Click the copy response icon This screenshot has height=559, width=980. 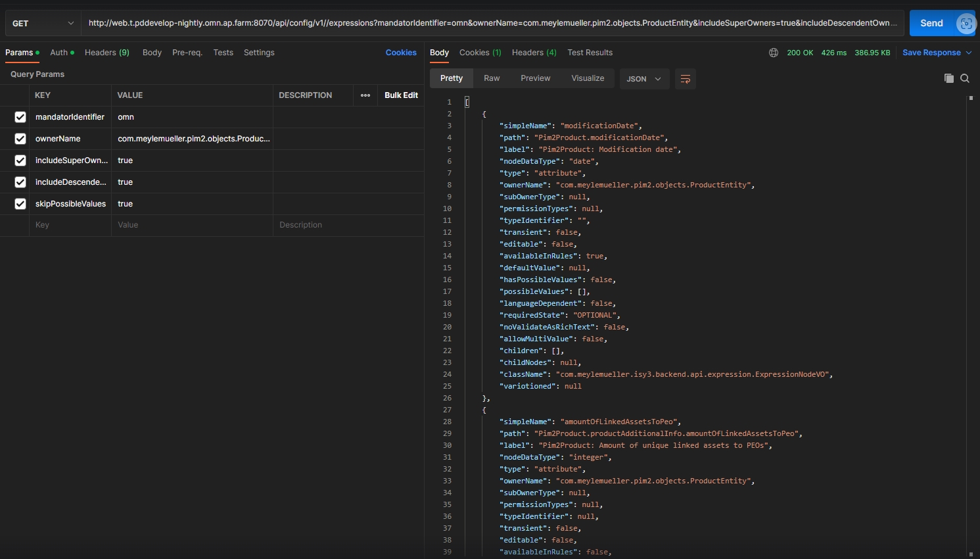point(948,78)
